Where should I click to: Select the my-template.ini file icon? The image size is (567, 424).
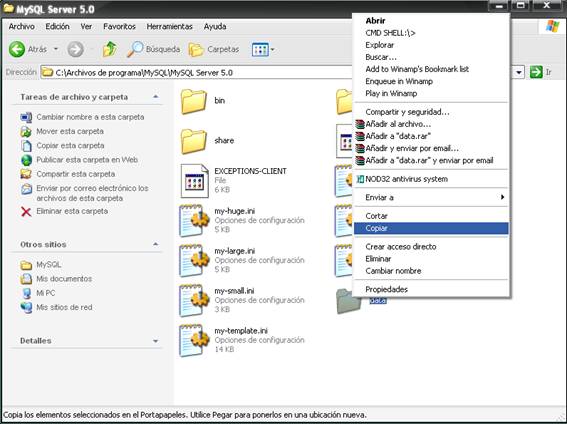[195, 341]
